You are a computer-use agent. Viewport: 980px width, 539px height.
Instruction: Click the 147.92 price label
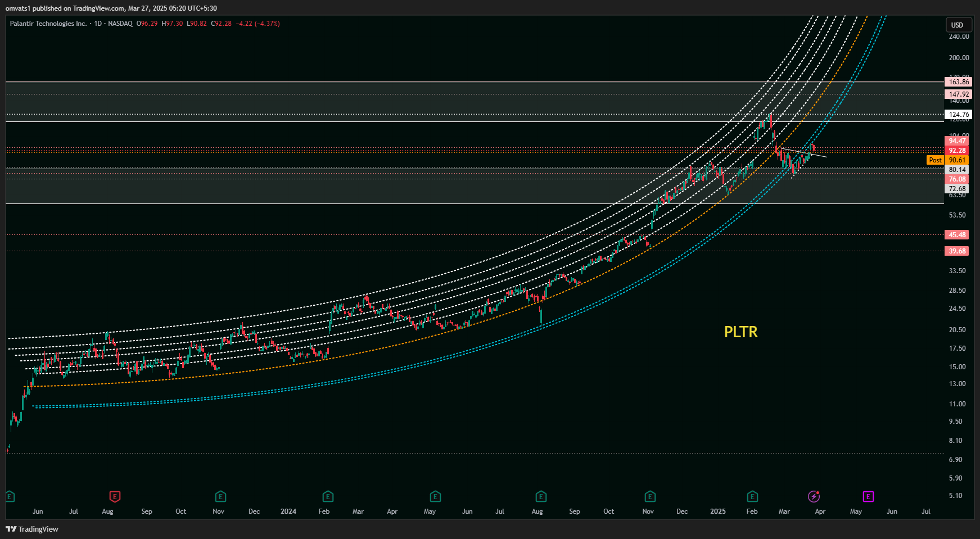coord(959,94)
